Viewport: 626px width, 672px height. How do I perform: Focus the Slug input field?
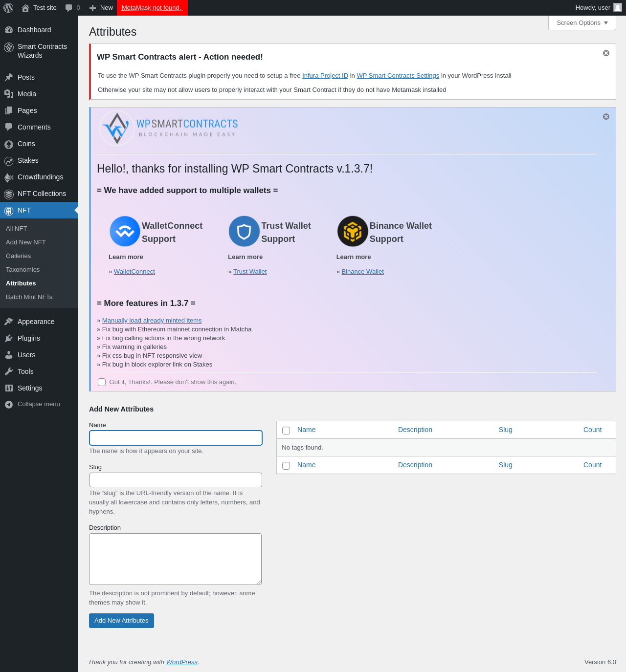176,480
